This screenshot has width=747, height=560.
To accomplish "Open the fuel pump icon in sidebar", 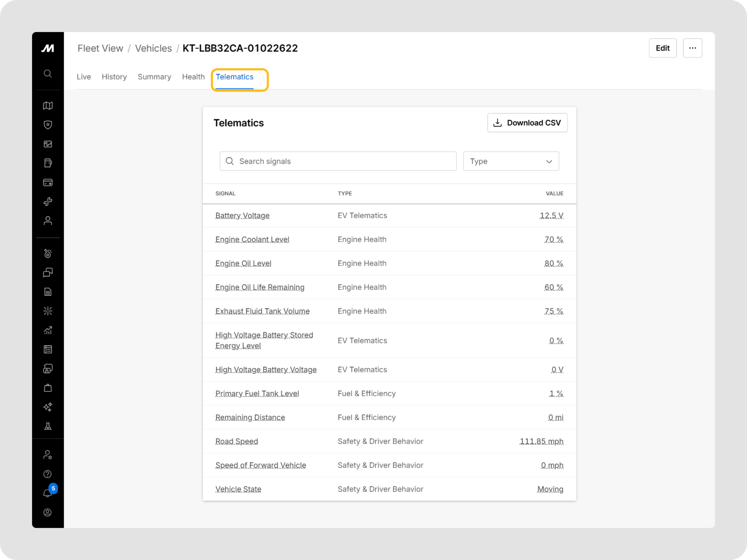I will click(48, 163).
